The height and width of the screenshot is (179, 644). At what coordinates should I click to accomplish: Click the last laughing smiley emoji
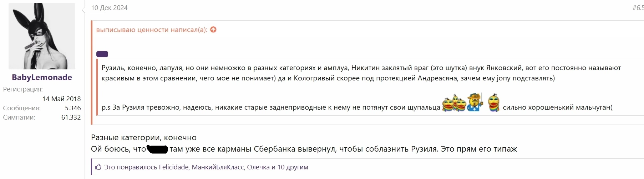click(494, 103)
